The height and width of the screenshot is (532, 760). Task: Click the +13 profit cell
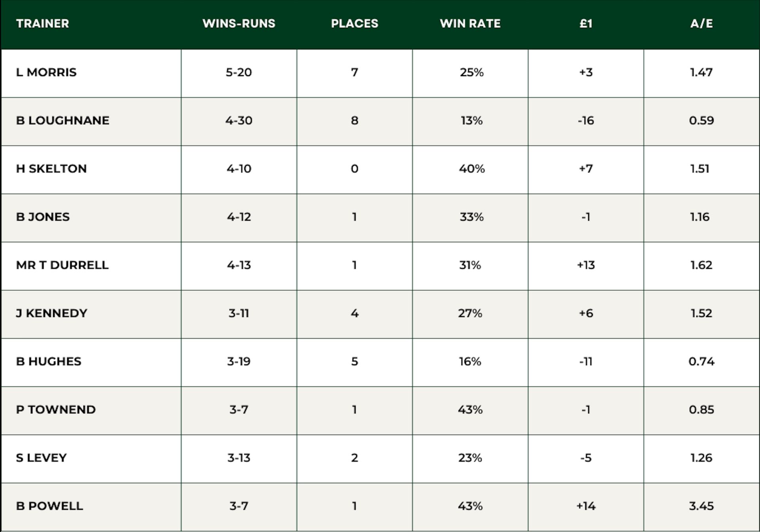[586, 265]
